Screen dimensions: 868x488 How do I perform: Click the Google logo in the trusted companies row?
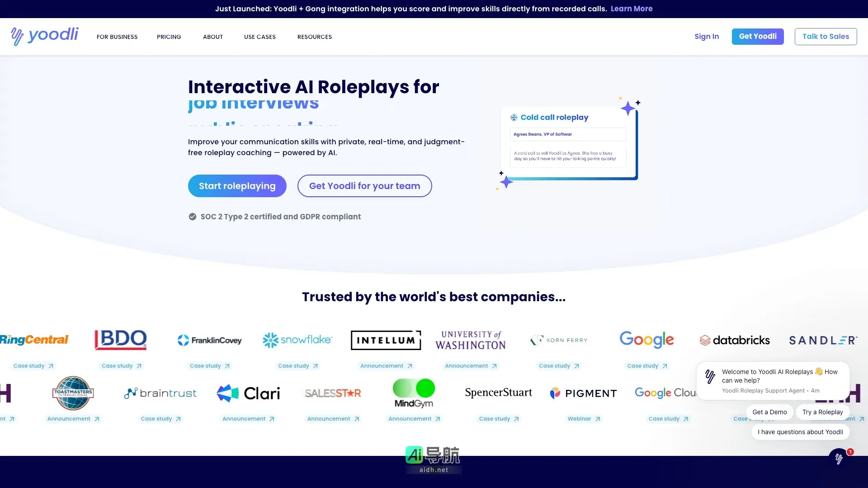coord(646,340)
